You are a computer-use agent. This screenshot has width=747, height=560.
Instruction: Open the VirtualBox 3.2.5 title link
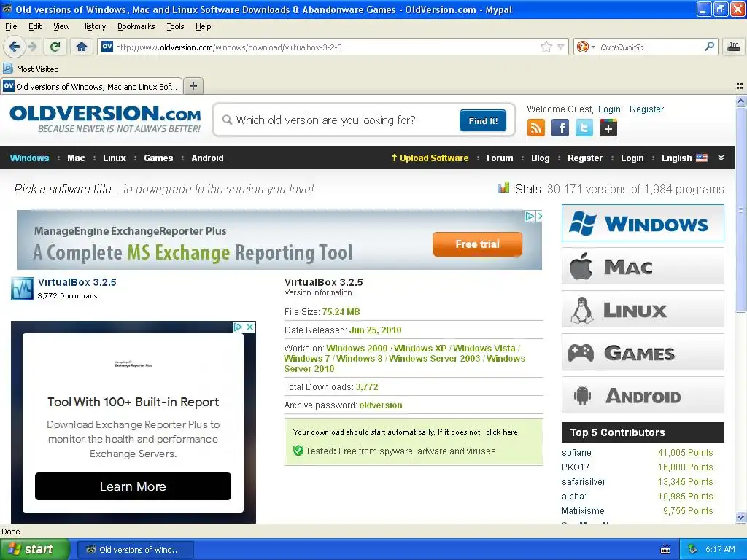click(77, 282)
